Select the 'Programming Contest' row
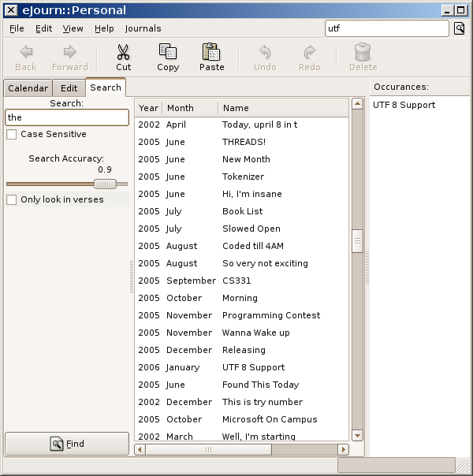Image resolution: width=473 pixels, height=476 pixels. tap(242, 315)
